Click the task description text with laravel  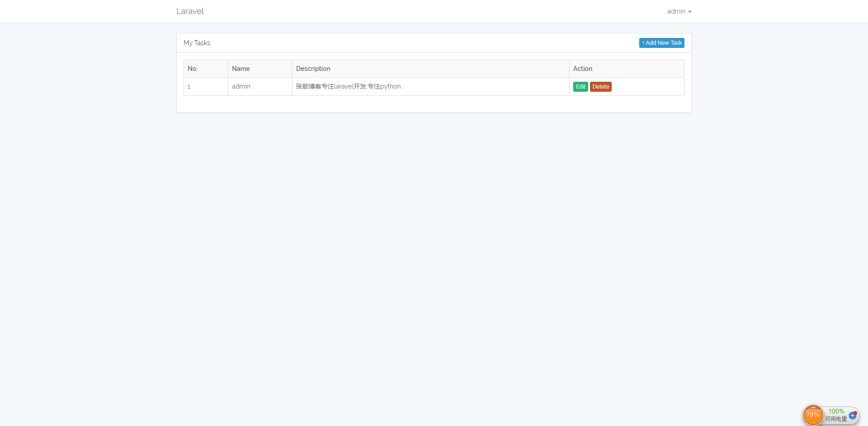click(348, 86)
